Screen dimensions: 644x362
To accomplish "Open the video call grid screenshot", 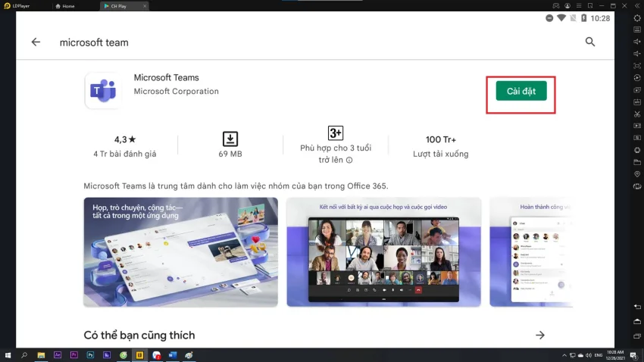I will coord(383,252).
